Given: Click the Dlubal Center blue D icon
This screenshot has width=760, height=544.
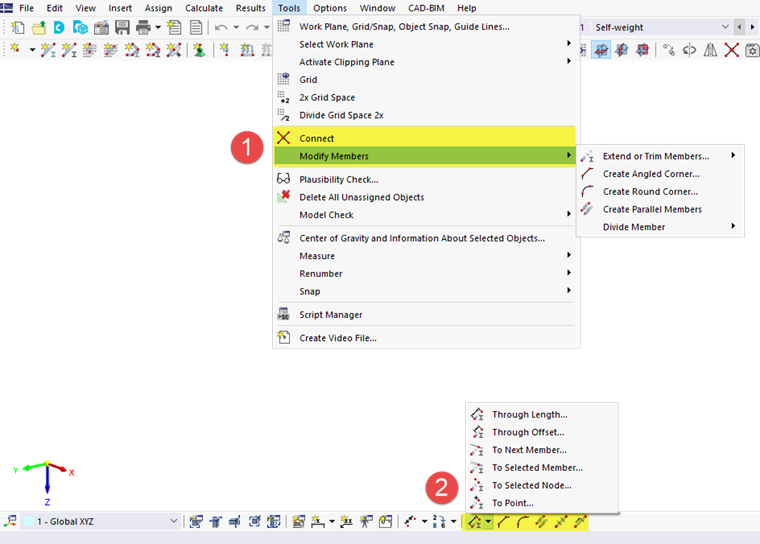Looking at the screenshot, I should (x=59, y=27).
